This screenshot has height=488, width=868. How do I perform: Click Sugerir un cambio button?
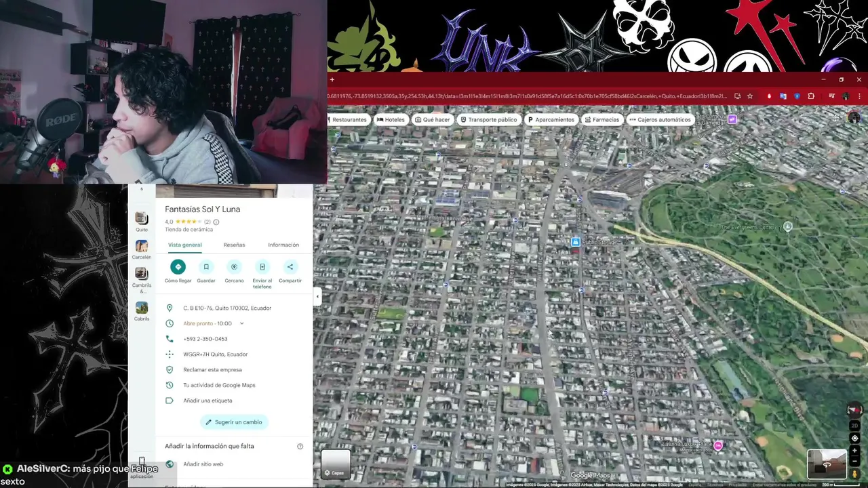(x=234, y=422)
